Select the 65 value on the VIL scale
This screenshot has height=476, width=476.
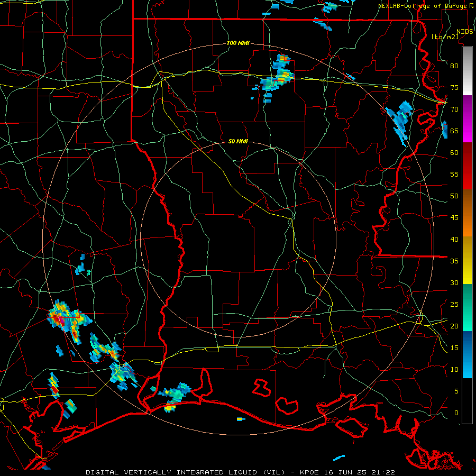point(454,131)
